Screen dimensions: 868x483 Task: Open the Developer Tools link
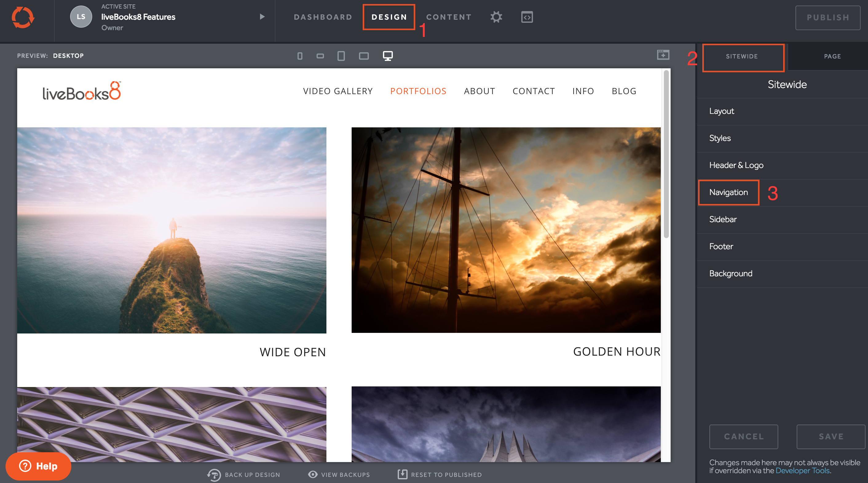[x=802, y=470]
